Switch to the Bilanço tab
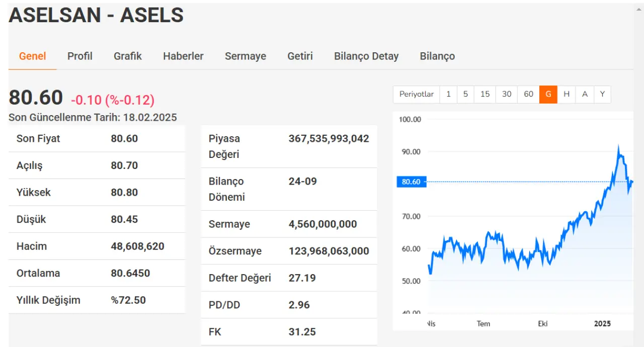This screenshot has width=644, height=347. [x=437, y=56]
